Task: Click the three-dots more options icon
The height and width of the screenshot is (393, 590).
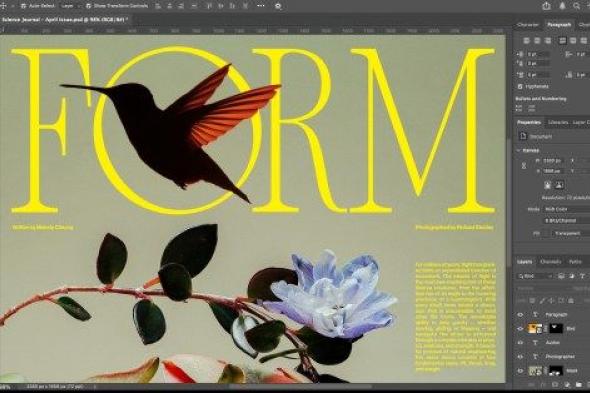Action: [x=260, y=6]
